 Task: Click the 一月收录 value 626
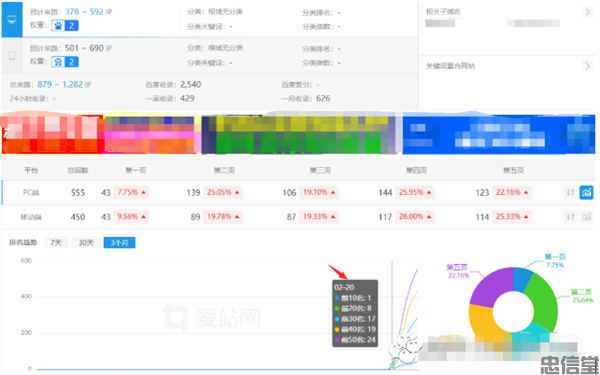click(323, 98)
